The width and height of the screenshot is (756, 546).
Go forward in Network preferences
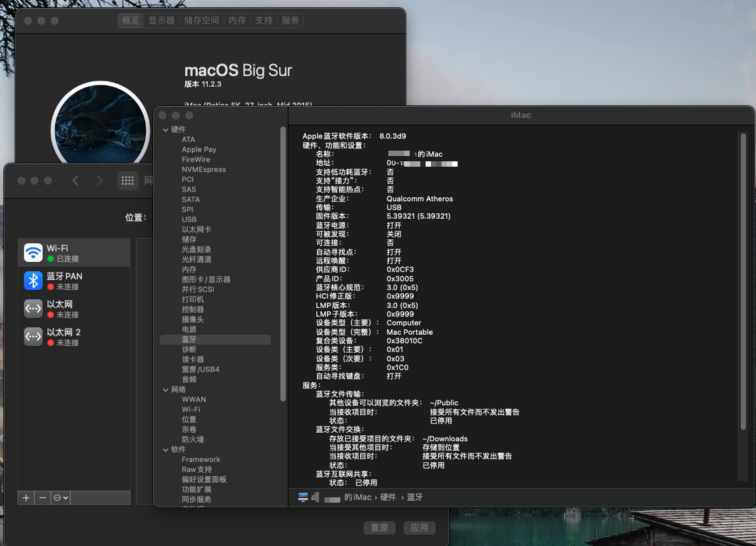pos(99,181)
